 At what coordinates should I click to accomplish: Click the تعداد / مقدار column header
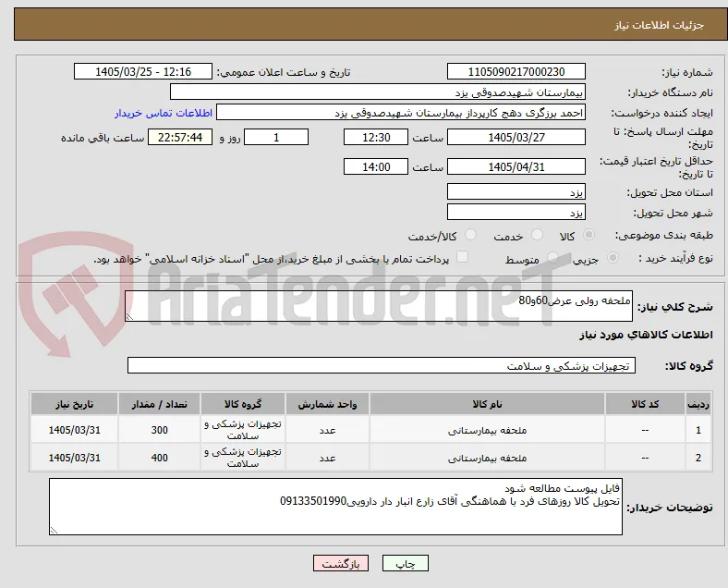[x=159, y=404]
